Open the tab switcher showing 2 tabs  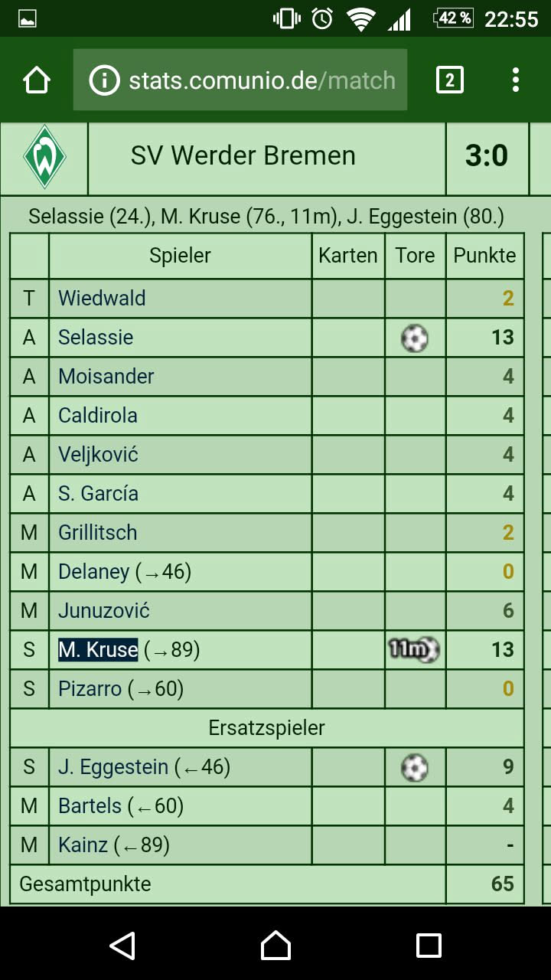tap(449, 80)
